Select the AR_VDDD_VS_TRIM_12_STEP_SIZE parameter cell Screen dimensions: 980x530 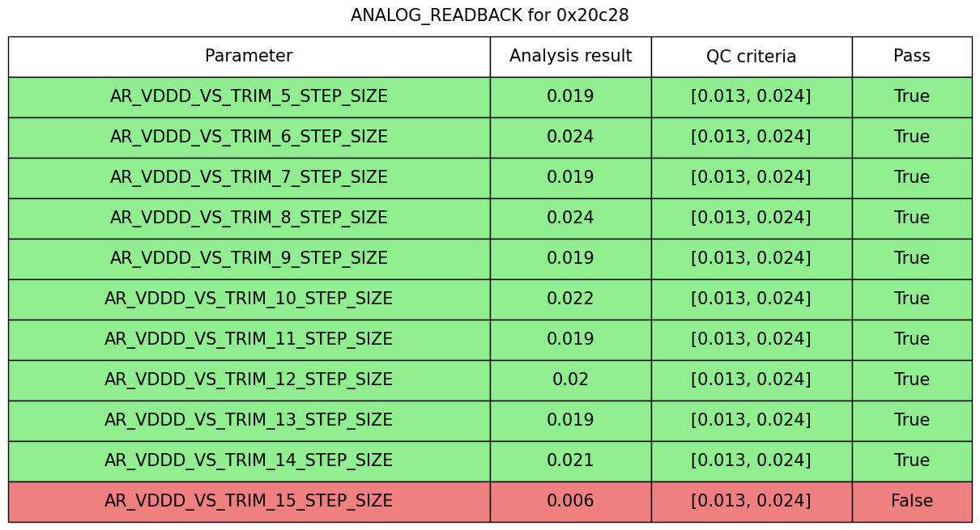pos(249,380)
